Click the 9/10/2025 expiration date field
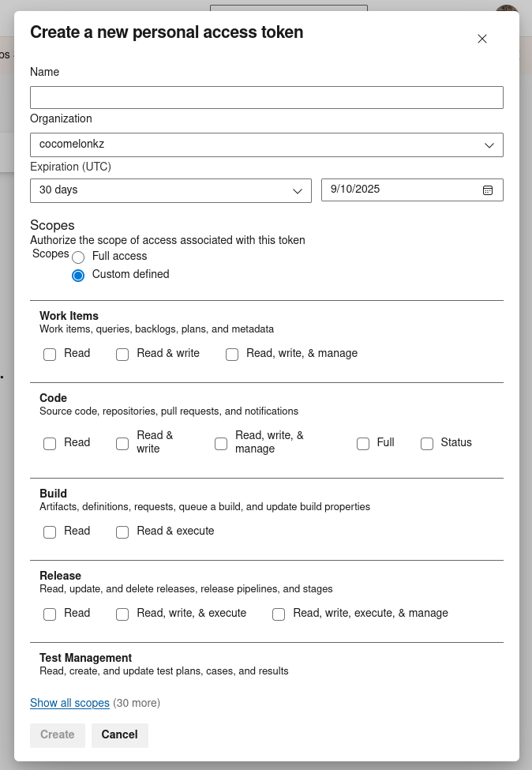 click(x=412, y=190)
